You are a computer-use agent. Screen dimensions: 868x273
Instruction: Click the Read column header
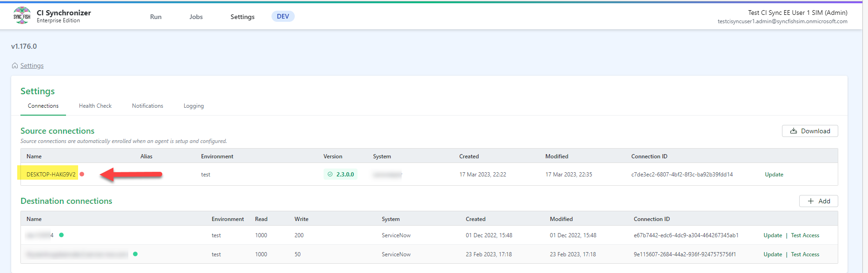click(x=261, y=219)
